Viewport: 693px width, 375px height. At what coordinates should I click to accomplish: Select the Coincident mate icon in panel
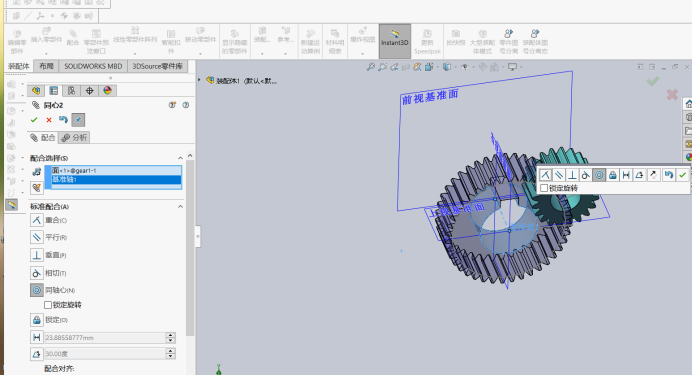[x=37, y=220]
